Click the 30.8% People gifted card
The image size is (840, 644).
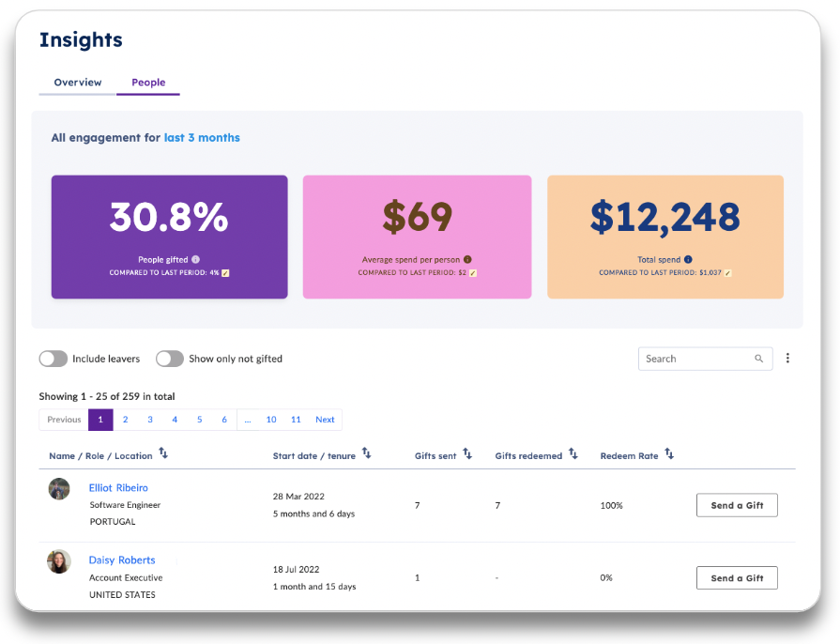(x=169, y=237)
